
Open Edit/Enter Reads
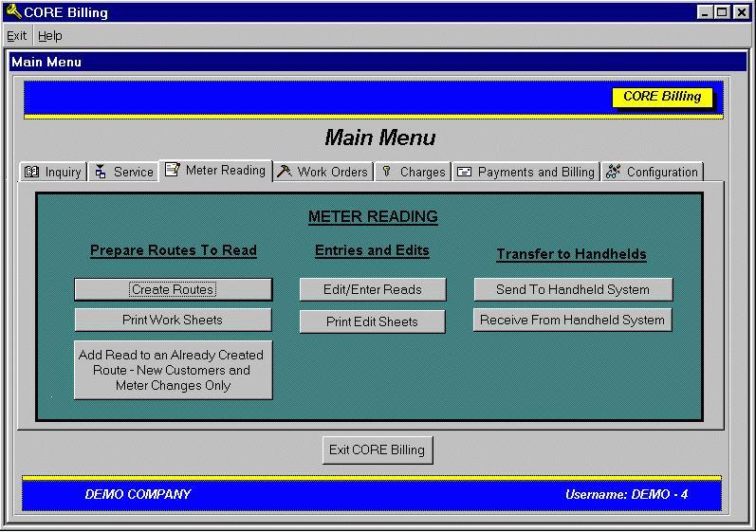click(x=373, y=289)
